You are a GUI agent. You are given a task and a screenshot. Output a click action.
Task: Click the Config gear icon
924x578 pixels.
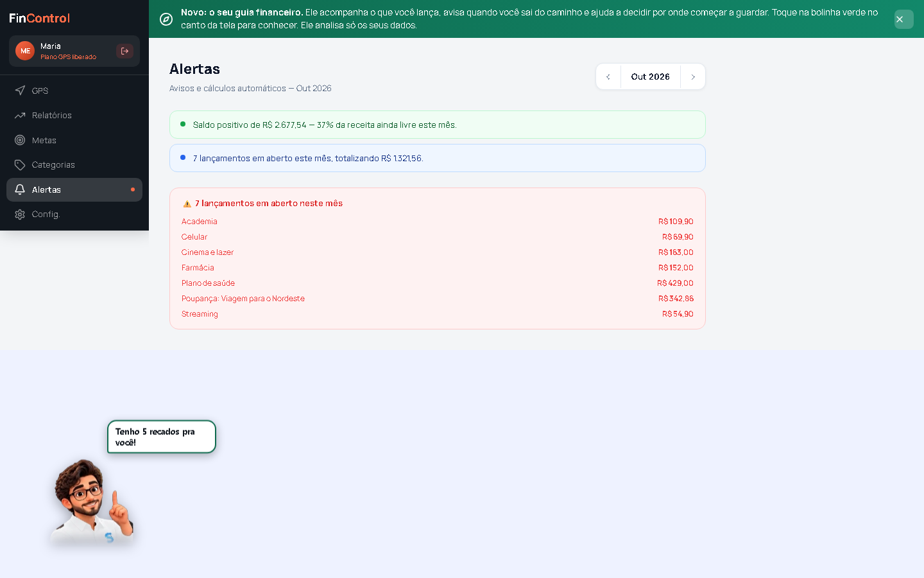click(20, 215)
